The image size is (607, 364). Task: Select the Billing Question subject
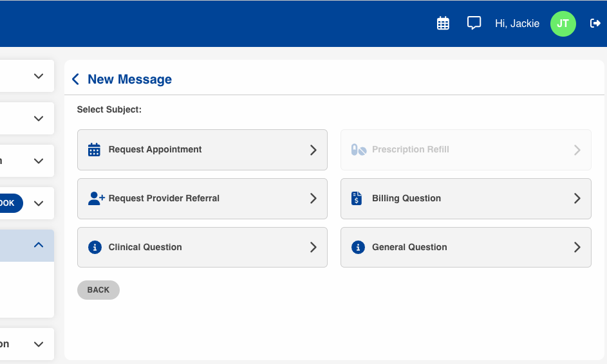pos(465,198)
